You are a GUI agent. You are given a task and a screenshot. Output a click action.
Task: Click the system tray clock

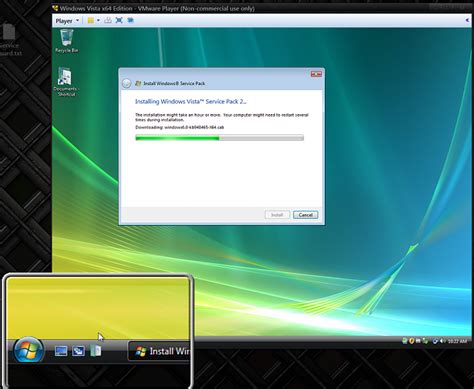coord(457,341)
